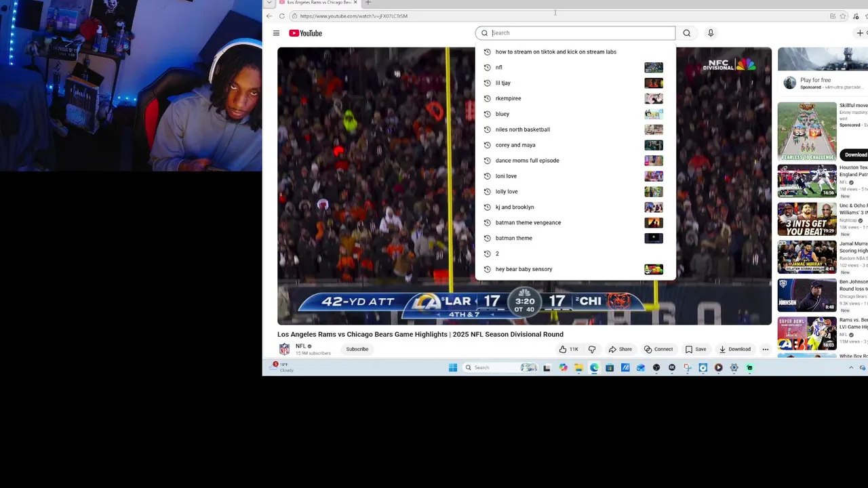This screenshot has height=488, width=868.
Task: Open Copilot icon in taskbar
Action: [x=563, y=367]
